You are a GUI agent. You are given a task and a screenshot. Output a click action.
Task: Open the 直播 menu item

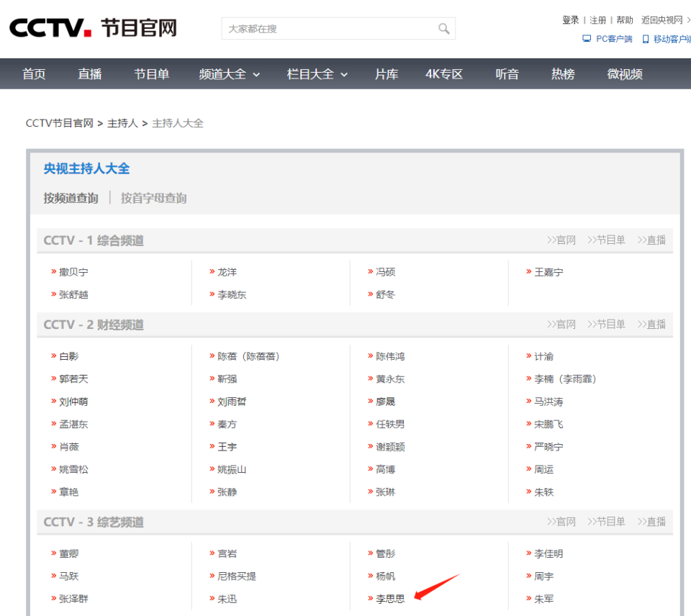point(89,73)
